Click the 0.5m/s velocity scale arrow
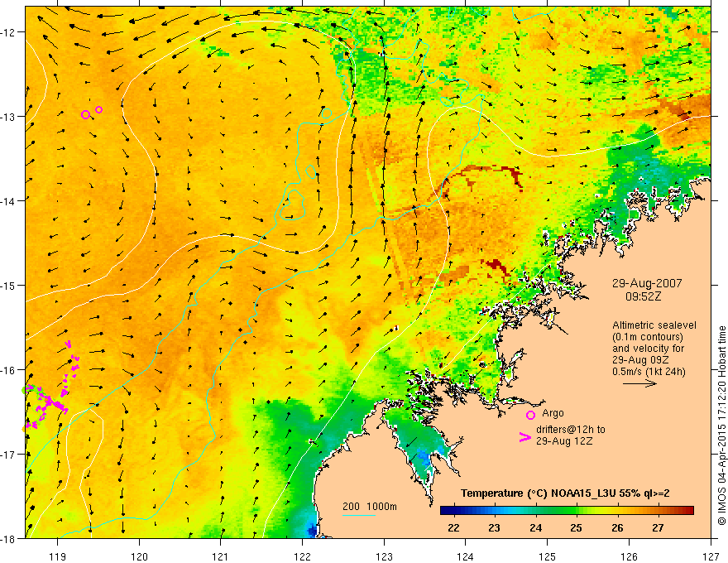728x563 pixels. coord(639,383)
